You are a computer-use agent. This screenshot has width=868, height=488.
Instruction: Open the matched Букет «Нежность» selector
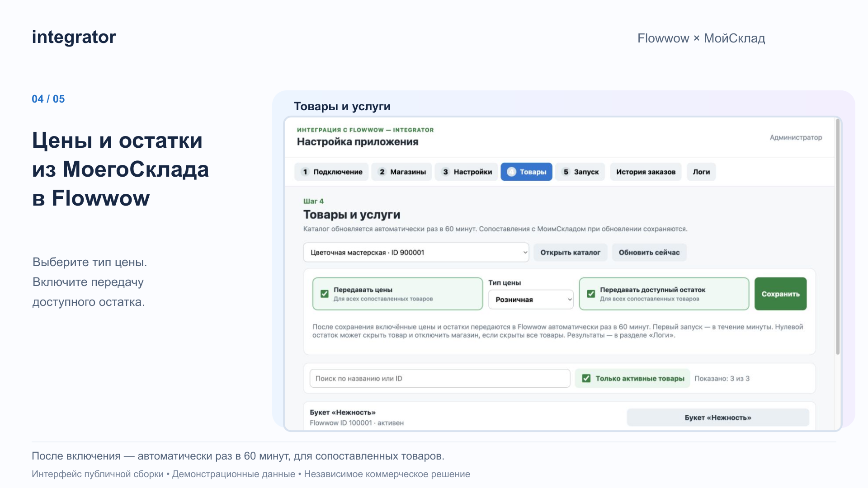(x=718, y=418)
